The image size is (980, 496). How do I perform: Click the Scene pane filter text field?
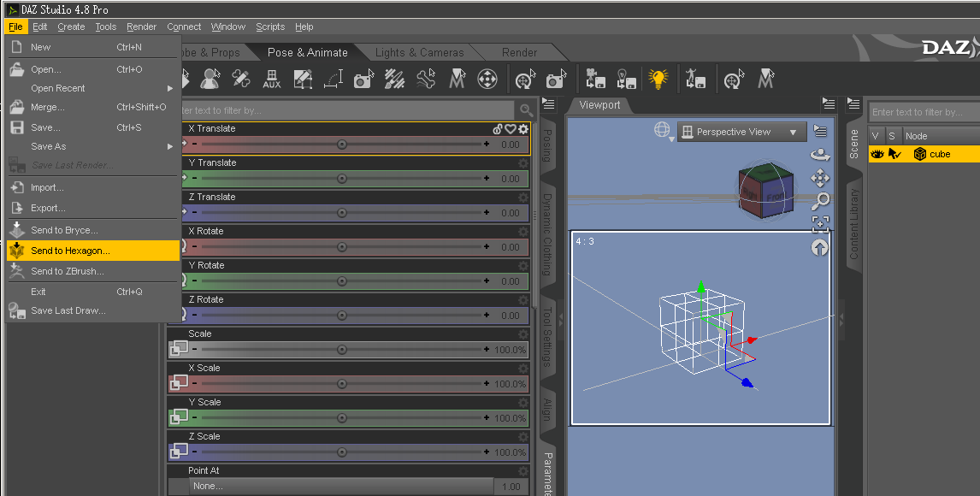(x=924, y=112)
